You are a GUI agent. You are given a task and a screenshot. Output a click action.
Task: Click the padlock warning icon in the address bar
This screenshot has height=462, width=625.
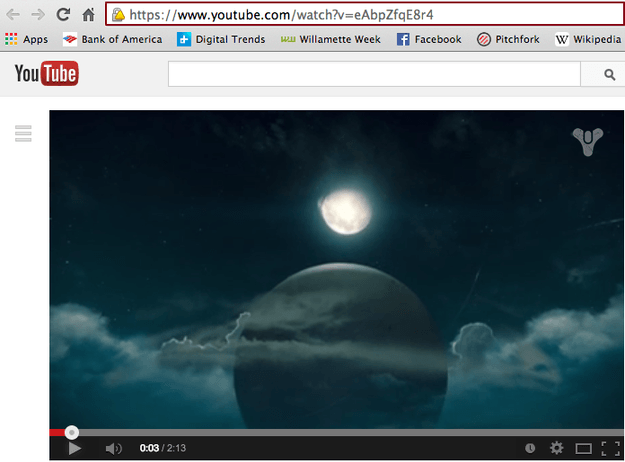click(x=118, y=15)
